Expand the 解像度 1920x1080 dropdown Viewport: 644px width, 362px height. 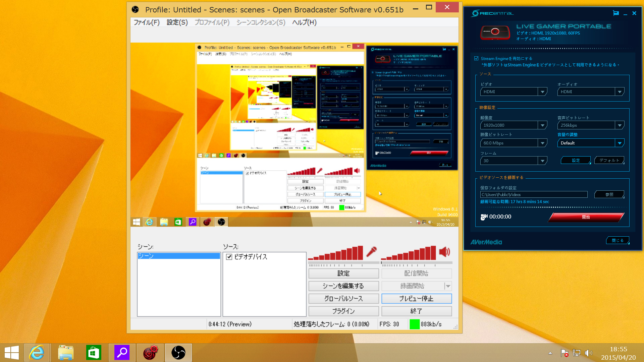pos(542,125)
